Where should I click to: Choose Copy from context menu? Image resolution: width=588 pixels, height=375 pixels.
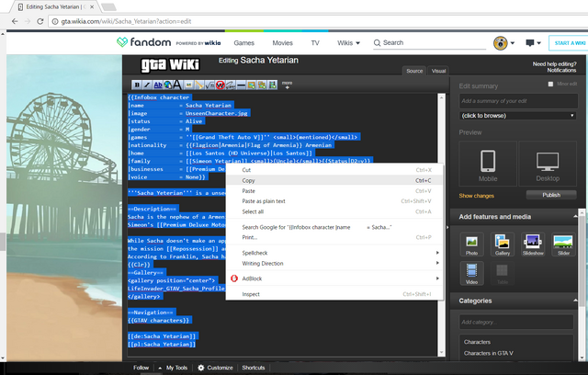[334, 180]
